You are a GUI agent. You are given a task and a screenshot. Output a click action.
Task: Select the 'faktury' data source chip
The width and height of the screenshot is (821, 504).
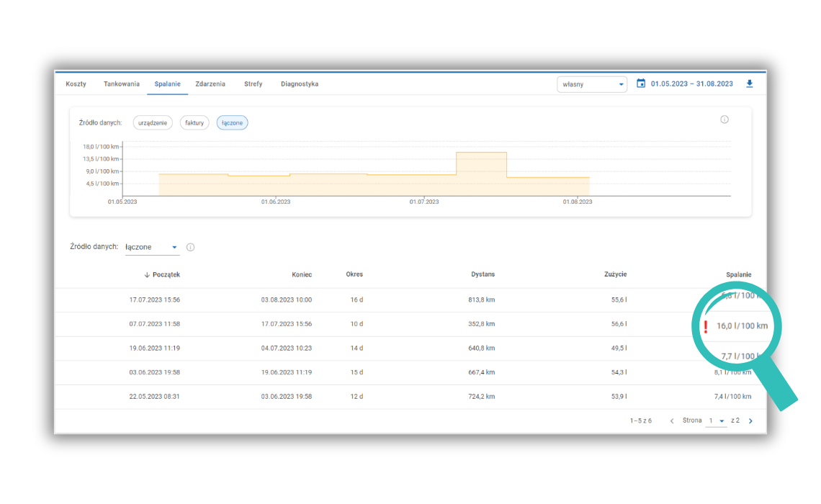194,123
